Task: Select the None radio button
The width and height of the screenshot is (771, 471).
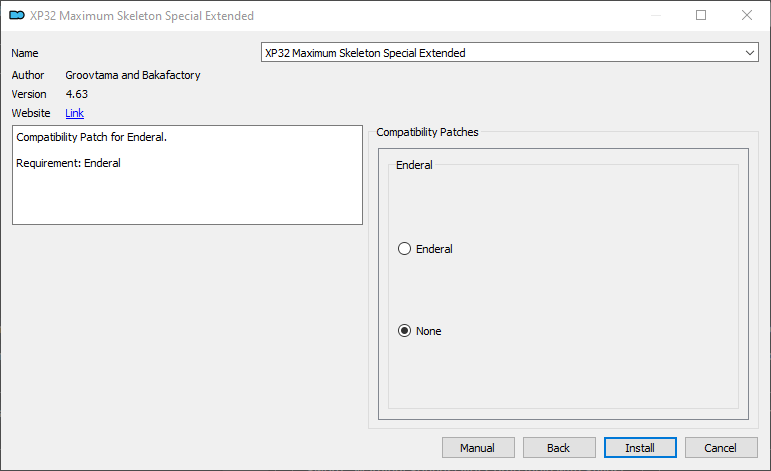Action: click(404, 331)
